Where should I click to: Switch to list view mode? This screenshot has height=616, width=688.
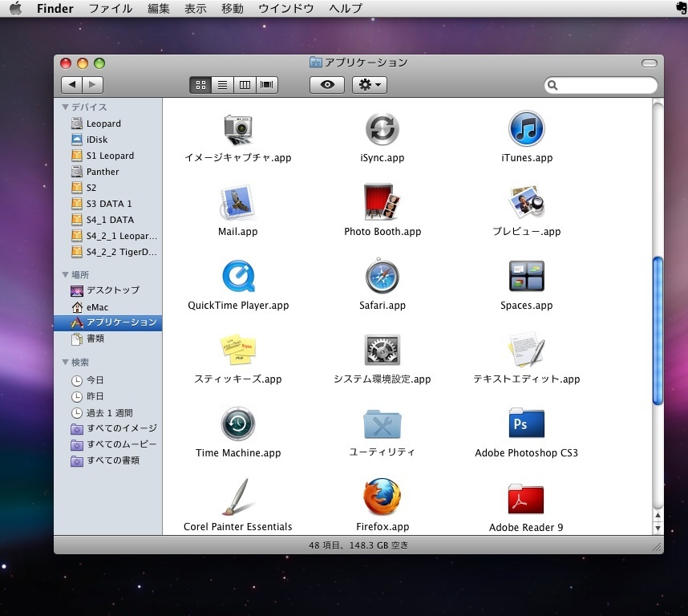coord(222,85)
